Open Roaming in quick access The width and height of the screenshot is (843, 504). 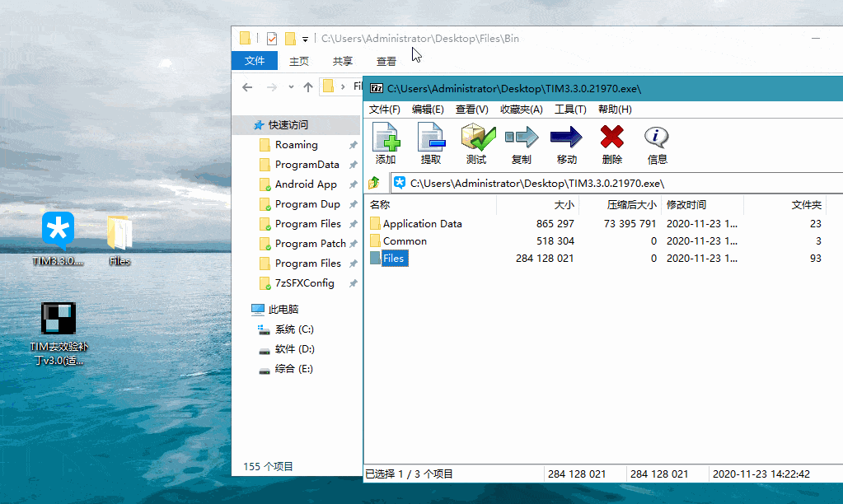point(296,145)
